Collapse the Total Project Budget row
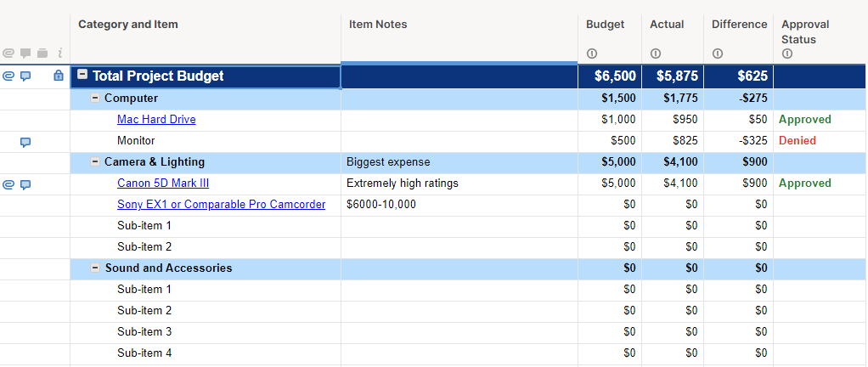868x367 pixels. click(82, 76)
